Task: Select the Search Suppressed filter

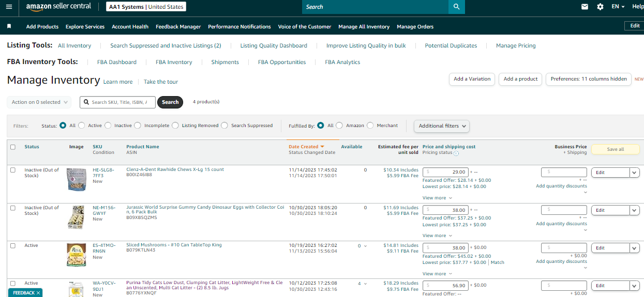Action: pos(224,126)
